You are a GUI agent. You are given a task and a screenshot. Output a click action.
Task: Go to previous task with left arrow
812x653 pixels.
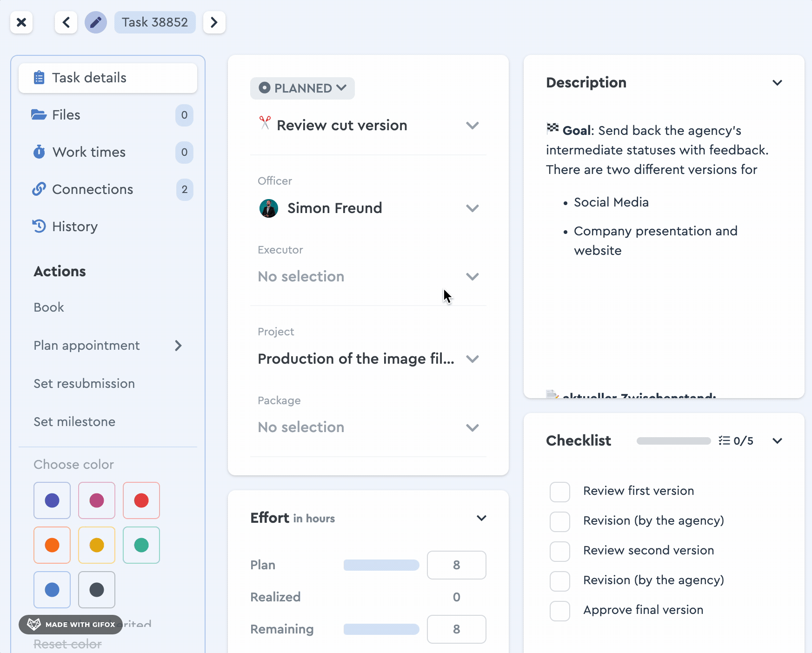[66, 22]
